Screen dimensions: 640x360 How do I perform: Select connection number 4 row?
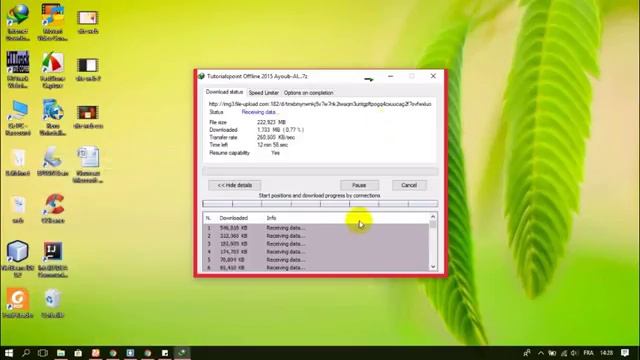pyautogui.click(x=316, y=252)
